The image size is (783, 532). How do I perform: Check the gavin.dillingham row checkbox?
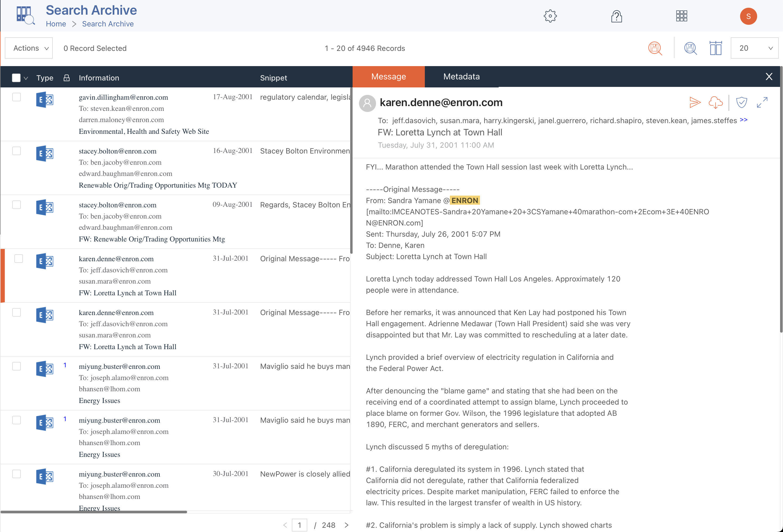click(x=17, y=97)
